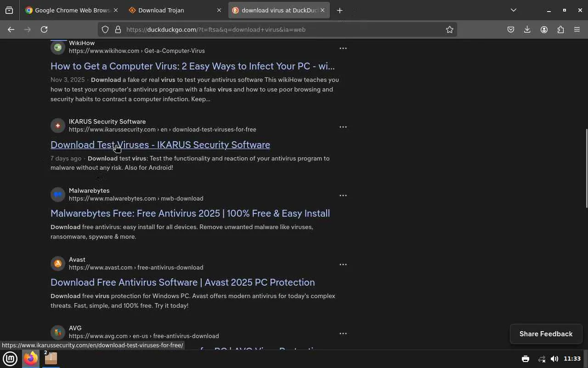Close the Download Trojan tab
Screen dimensions: 588x368
[x=219, y=10]
